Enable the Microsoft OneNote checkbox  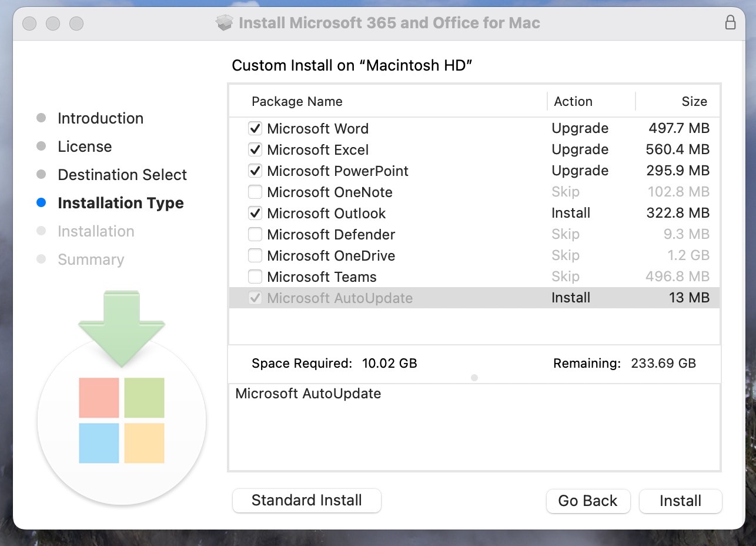coord(255,192)
